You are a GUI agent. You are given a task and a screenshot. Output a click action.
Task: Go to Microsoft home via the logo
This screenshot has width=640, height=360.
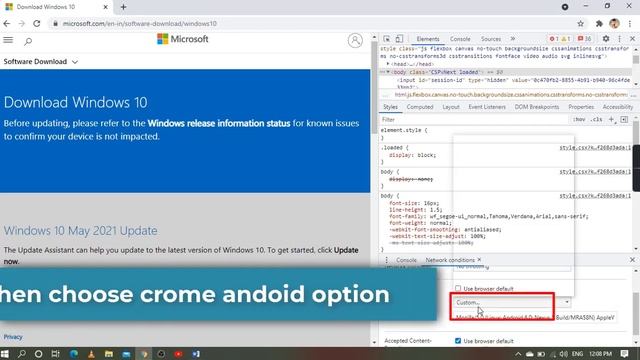[x=182, y=39]
